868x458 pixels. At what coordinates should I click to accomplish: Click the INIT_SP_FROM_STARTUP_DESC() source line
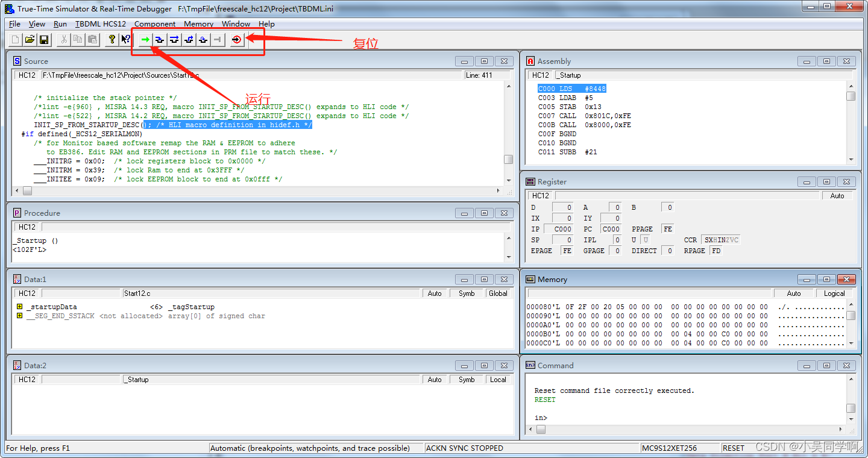[173, 125]
